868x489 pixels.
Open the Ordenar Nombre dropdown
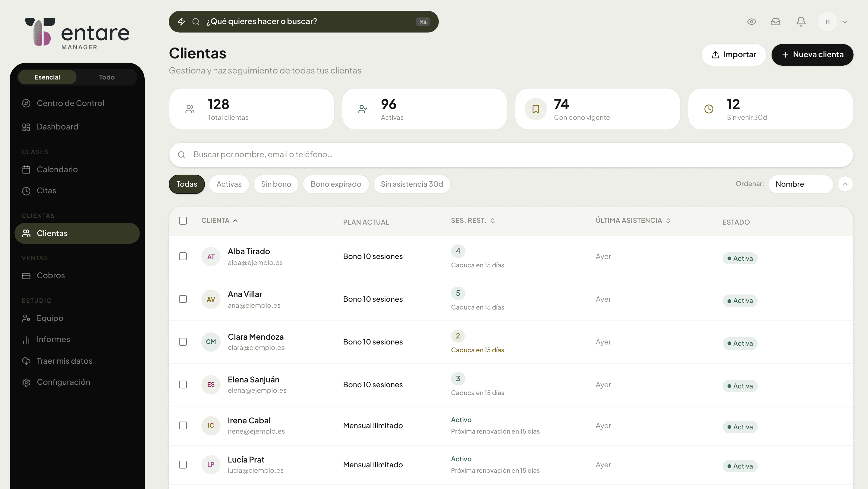[x=800, y=184]
